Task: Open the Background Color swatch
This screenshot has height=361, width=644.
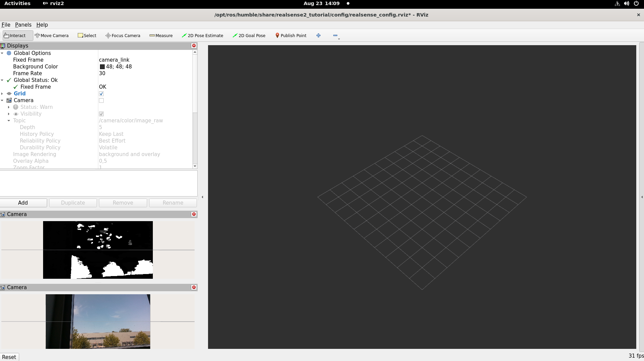Action: [103, 66]
